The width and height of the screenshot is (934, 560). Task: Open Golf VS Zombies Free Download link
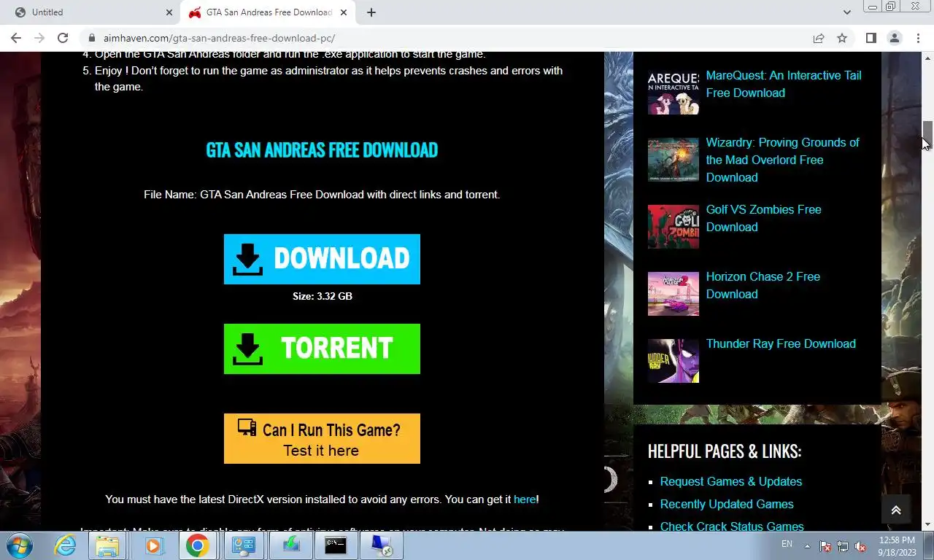763,218
